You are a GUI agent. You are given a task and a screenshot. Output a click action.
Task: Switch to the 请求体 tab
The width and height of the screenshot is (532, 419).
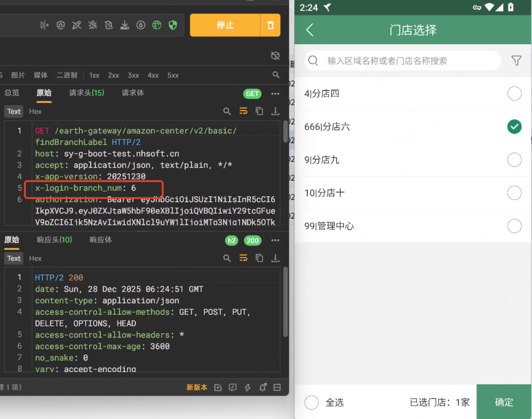[x=133, y=93]
